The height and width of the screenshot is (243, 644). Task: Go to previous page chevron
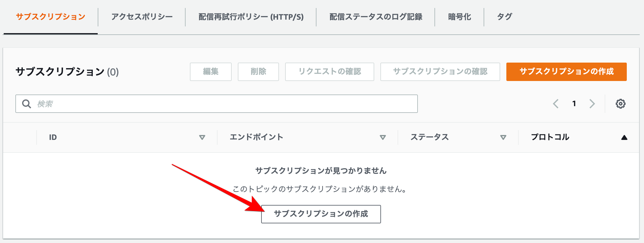pos(556,104)
